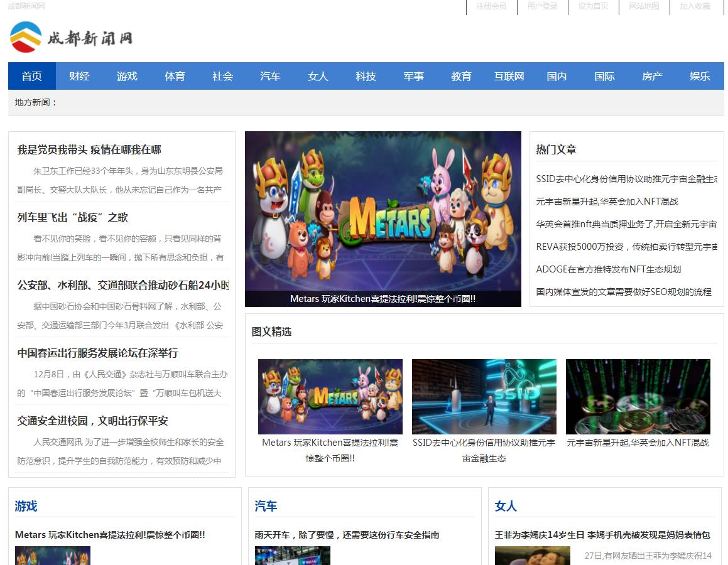728x565 pixels.
Task: Click Metars thumbnail in 图文精选
Action: coord(330,397)
